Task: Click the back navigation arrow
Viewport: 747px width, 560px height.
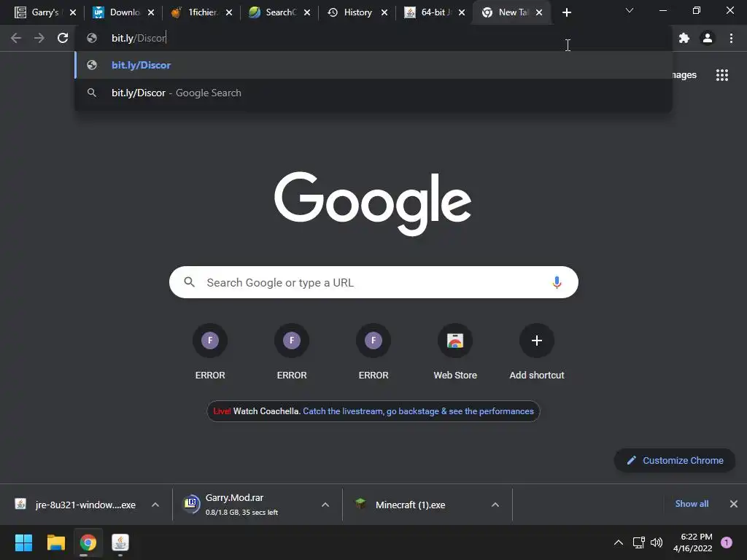Action: click(16, 38)
